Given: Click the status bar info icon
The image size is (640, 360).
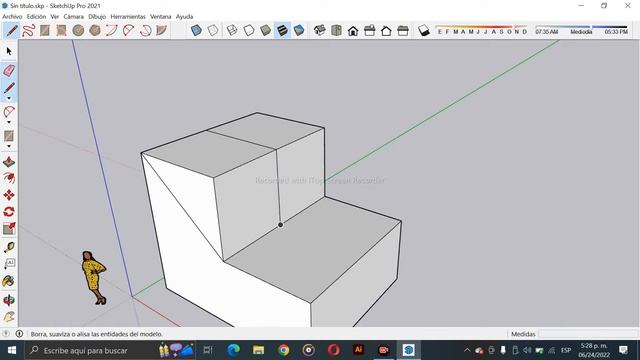Looking at the screenshot, I should click(x=19, y=334).
